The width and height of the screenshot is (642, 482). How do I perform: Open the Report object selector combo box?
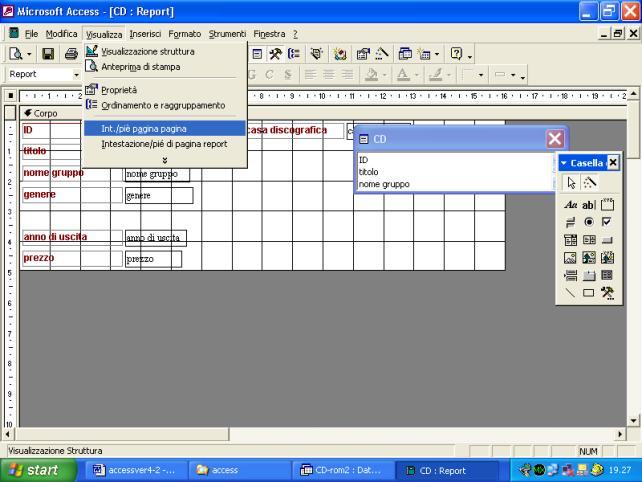(x=43, y=74)
